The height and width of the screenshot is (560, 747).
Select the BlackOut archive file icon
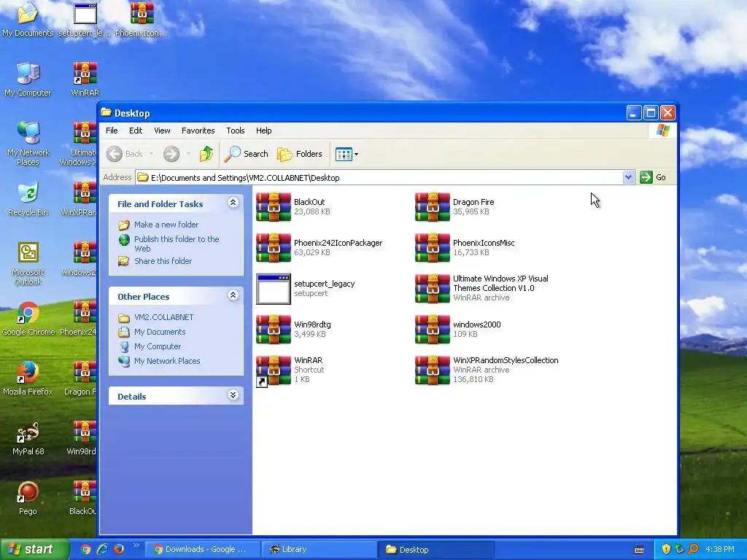pos(274,206)
